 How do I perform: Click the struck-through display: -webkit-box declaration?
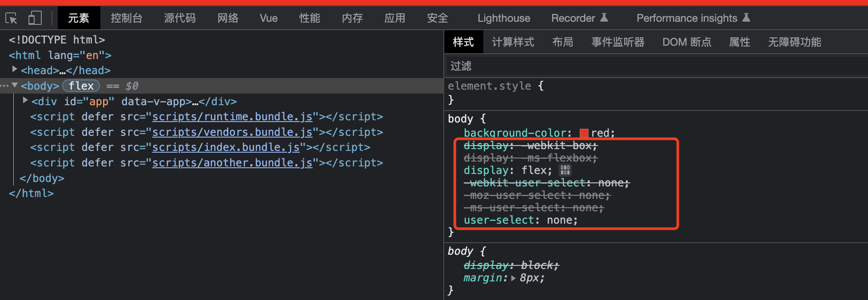tap(531, 146)
